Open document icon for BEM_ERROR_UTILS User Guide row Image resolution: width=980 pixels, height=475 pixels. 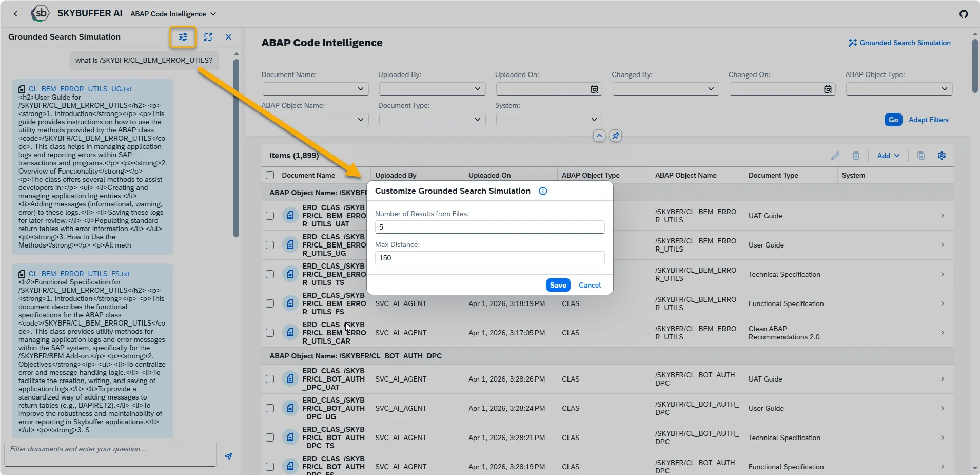[x=290, y=245]
